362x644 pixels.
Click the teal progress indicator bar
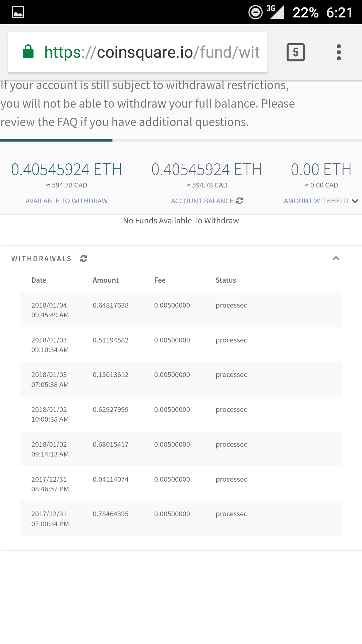pyautogui.click(x=56, y=140)
